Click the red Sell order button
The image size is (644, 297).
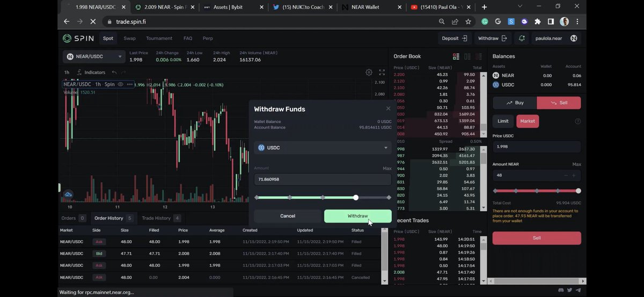point(537,238)
